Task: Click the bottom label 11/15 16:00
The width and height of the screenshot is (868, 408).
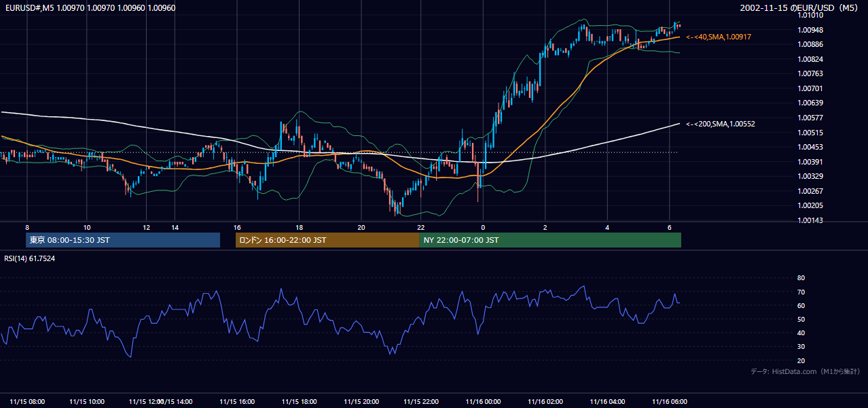Action: 237,401
